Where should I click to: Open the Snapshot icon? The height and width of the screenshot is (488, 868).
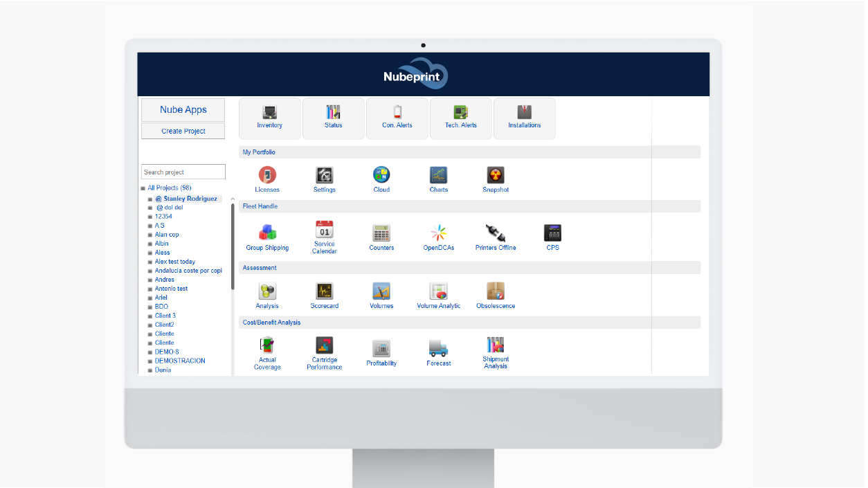coord(496,175)
